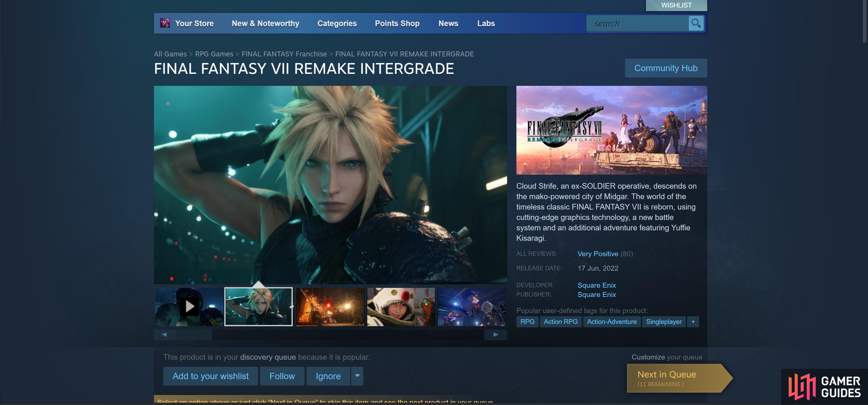Open the Very Positive reviews link
The height and width of the screenshot is (405, 868).
598,254
